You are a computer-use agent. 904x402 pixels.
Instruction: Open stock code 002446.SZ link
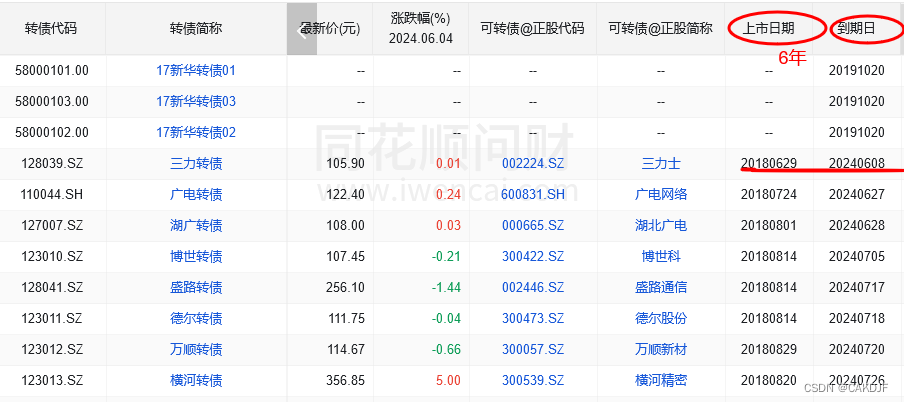533,288
